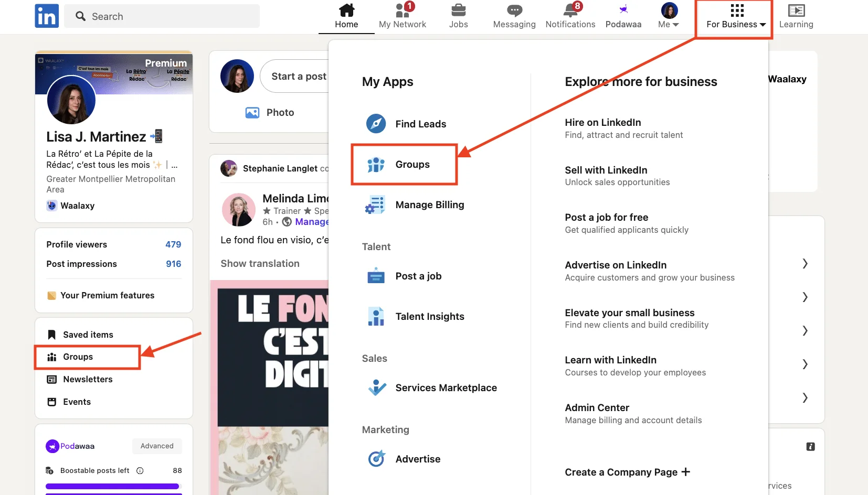Screen dimensions: 868x495
Task: Click the dark info icon on the right panel
Action: [811, 447]
